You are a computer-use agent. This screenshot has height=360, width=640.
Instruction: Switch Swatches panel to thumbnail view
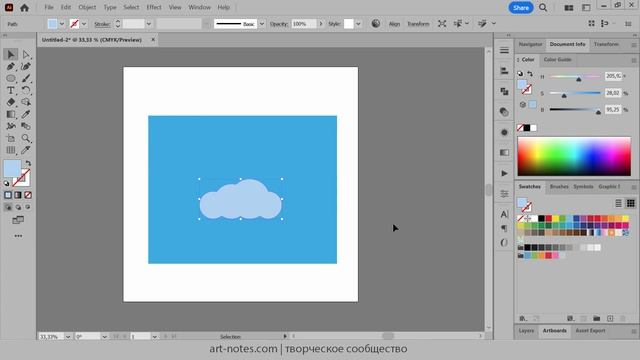pos(631,203)
